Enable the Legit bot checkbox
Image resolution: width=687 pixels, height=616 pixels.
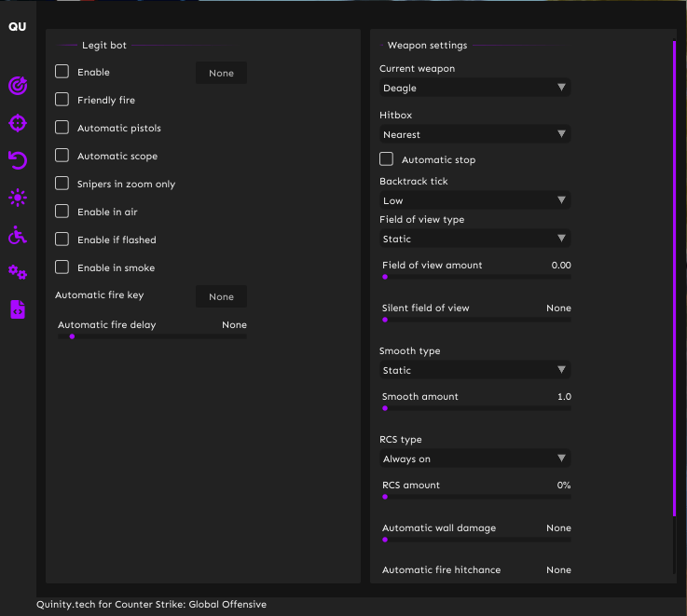click(x=62, y=72)
